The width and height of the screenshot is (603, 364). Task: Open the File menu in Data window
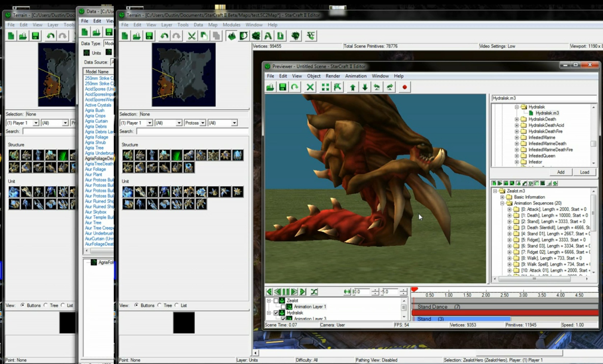(85, 21)
